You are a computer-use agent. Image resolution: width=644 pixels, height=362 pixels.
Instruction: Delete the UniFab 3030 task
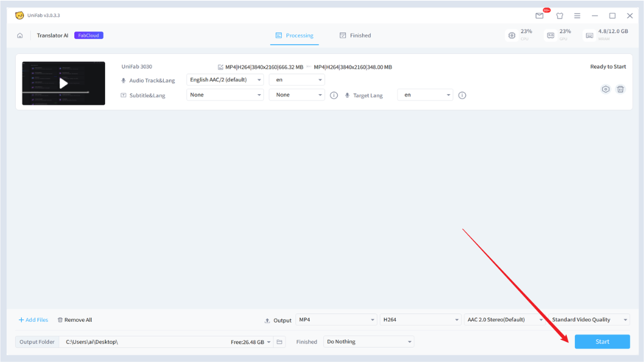coord(621,89)
